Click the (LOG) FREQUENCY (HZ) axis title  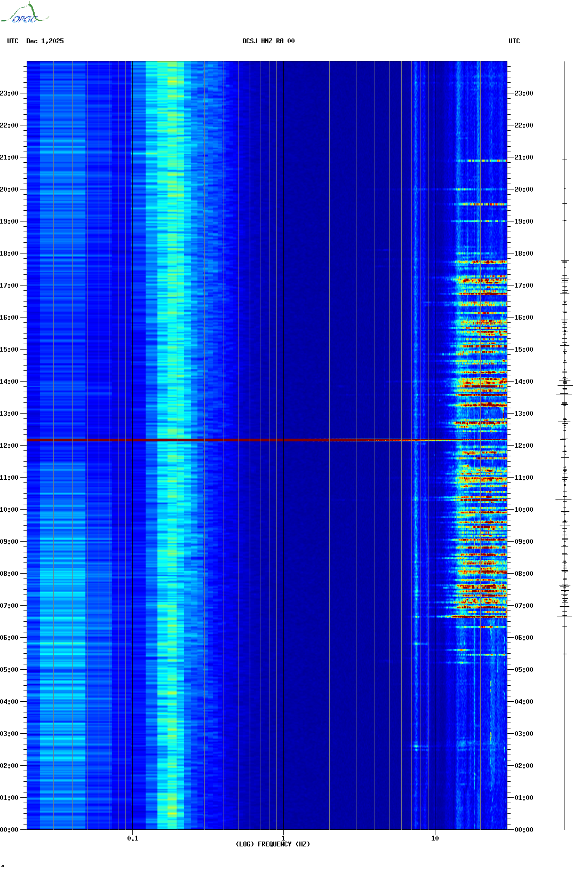coord(273,844)
